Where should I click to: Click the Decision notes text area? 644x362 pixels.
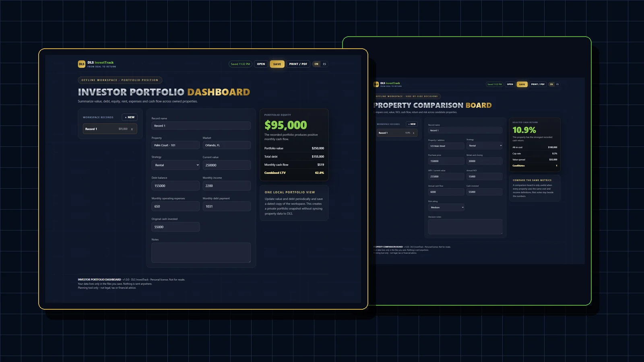(x=465, y=227)
